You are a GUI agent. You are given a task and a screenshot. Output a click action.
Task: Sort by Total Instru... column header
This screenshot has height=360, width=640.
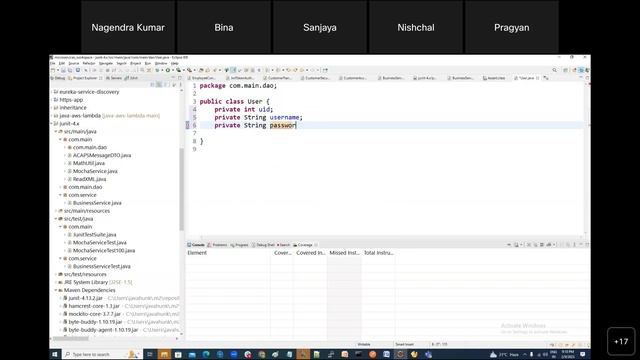coord(378,253)
